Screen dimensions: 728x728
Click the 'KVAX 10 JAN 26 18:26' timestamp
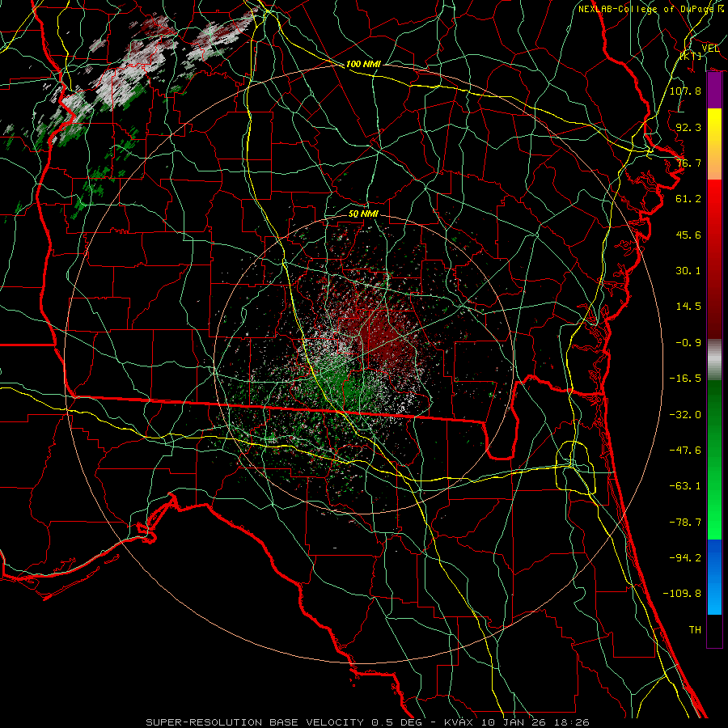[517, 722]
